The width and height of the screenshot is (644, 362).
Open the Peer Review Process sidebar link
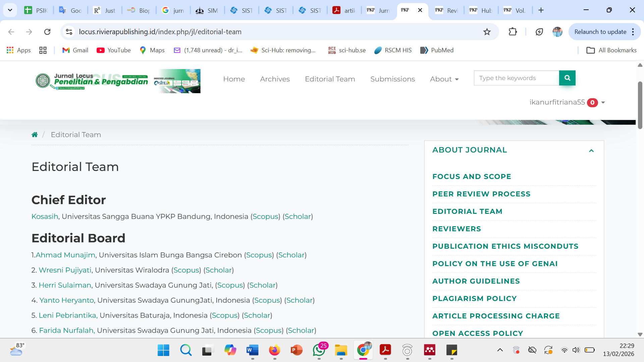click(x=481, y=194)
